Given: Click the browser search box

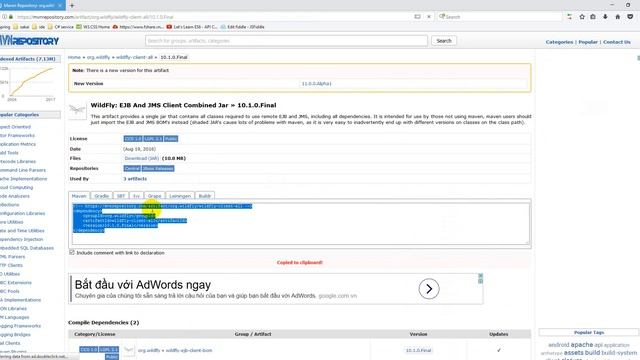Looking at the screenshot, I should [x=500, y=17].
